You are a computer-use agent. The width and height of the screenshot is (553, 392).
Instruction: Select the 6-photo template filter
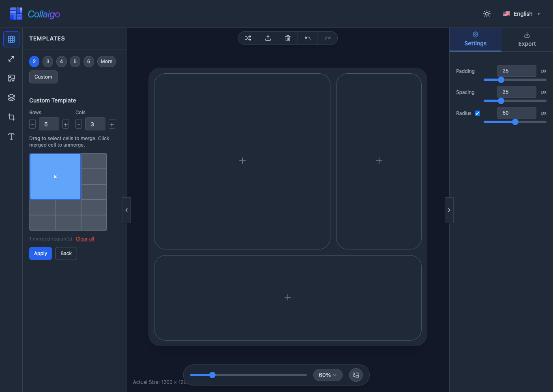(x=89, y=62)
